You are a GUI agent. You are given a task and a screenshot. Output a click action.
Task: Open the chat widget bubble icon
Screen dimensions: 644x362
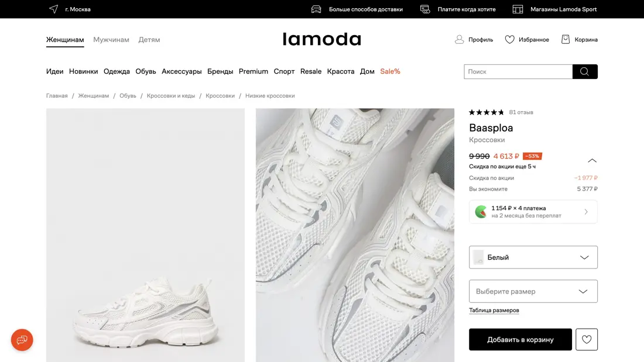click(x=22, y=340)
